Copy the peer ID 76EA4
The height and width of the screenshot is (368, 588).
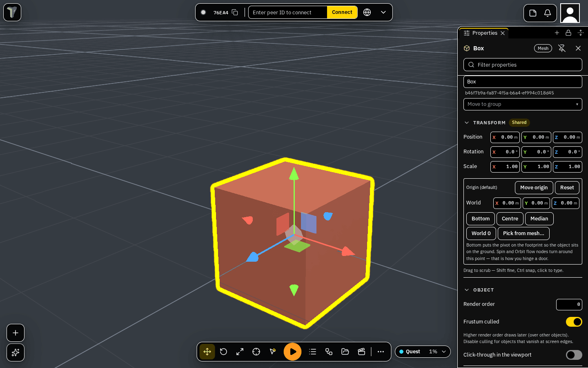(x=235, y=12)
